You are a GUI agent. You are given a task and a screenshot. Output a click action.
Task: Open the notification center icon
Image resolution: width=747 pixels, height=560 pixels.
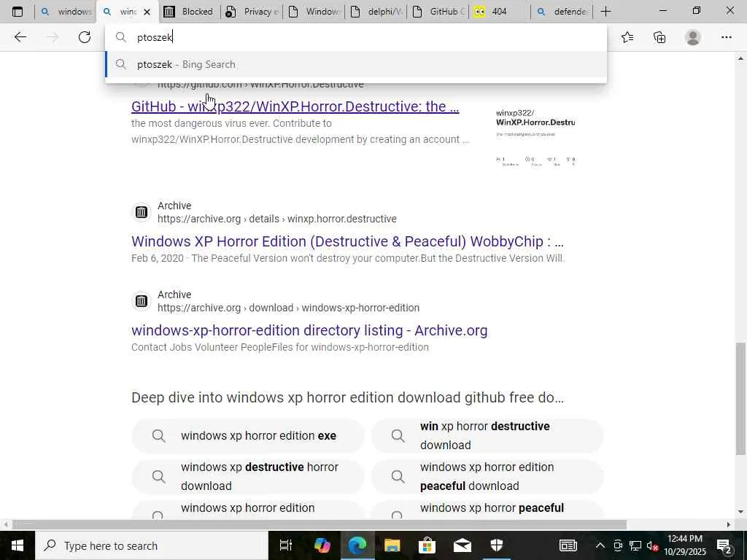[724, 545]
